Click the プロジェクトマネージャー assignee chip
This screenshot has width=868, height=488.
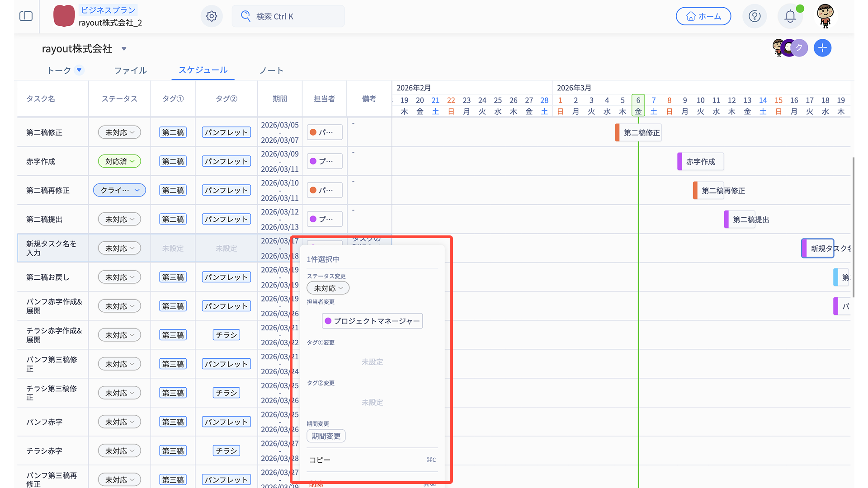(x=372, y=321)
